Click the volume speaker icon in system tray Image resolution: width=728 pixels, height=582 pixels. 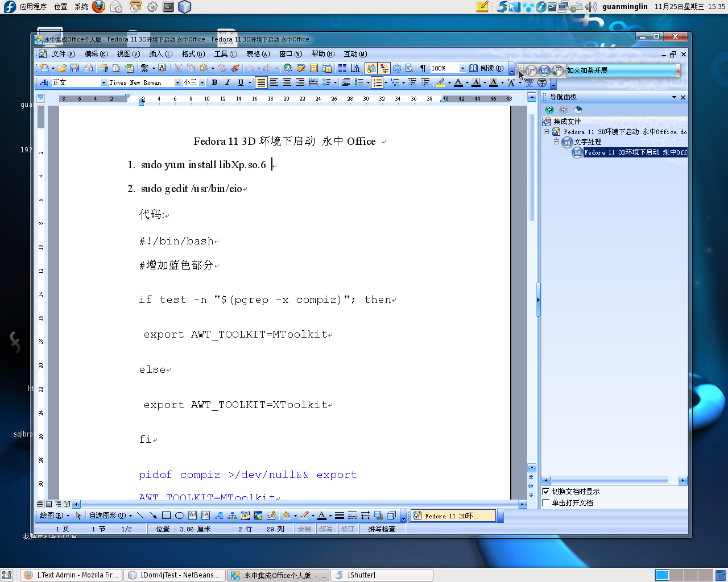[591, 7]
